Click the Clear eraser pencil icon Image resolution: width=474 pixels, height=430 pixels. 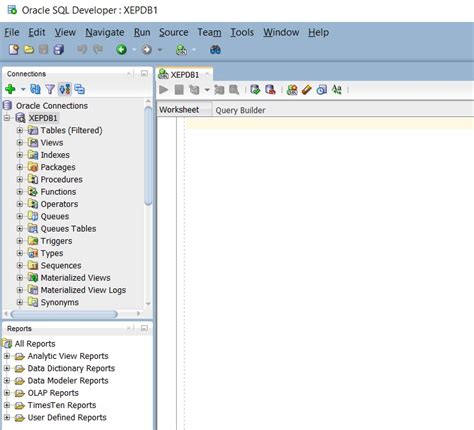307,90
